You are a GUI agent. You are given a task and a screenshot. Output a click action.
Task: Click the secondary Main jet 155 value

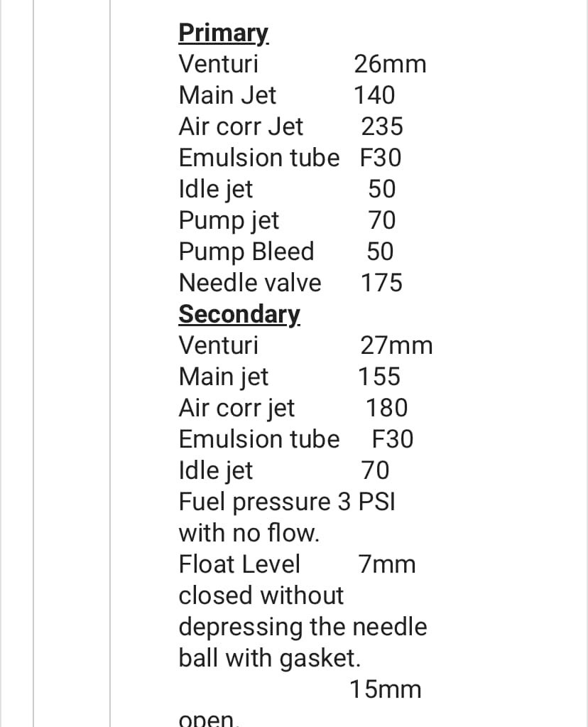379,377
